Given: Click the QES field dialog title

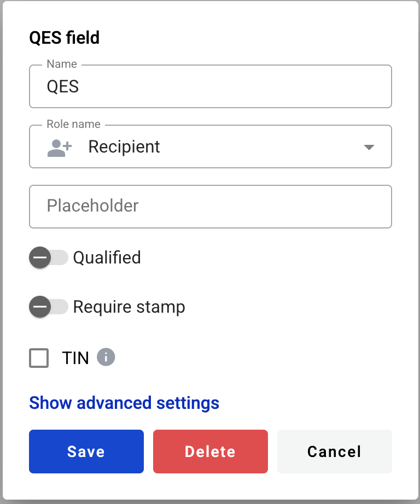Looking at the screenshot, I should pyautogui.click(x=65, y=38).
